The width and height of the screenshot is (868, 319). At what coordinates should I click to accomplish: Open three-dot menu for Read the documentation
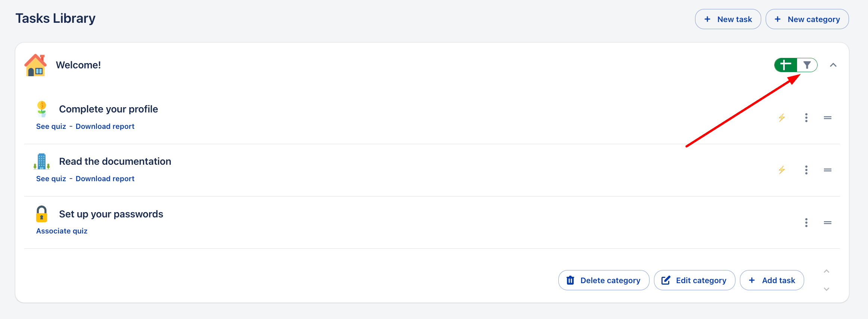point(806,170)
